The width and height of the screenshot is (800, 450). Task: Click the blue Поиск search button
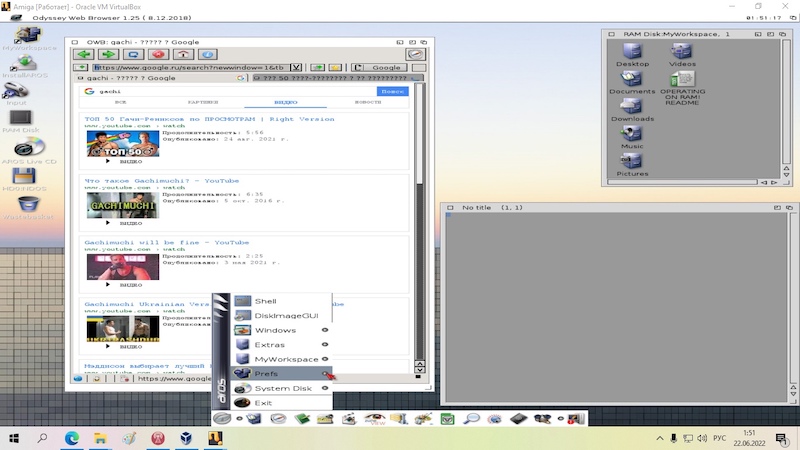coord(394,91)
